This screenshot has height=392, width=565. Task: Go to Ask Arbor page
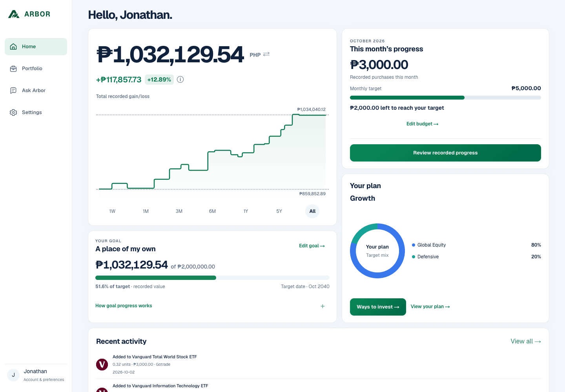click(36, 91)
